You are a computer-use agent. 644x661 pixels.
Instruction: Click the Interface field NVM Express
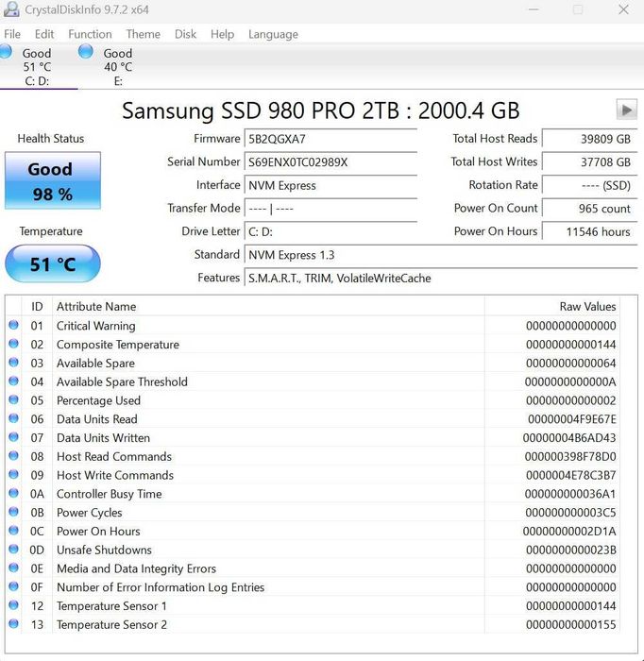coord(330,185)
